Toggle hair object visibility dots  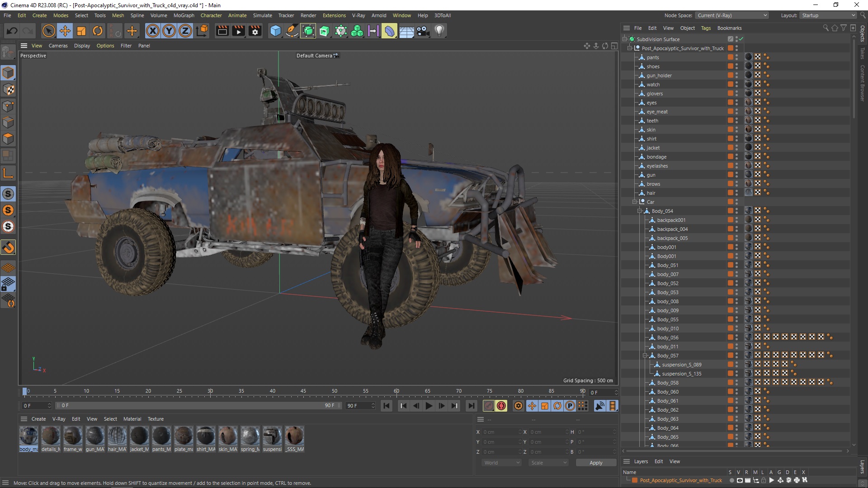point(736,193)
